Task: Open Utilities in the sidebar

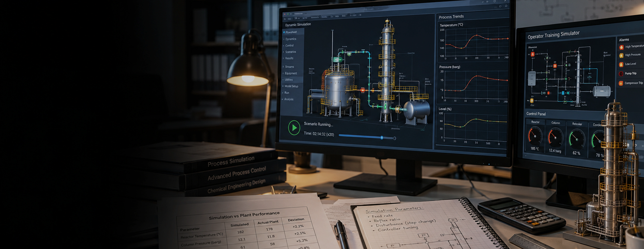Action: 289,80
